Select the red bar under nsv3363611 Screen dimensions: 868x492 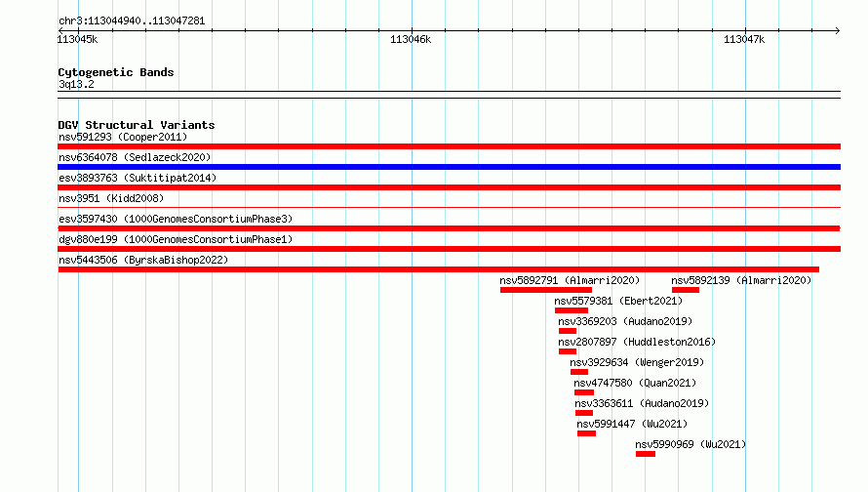(x=584, y=413)
